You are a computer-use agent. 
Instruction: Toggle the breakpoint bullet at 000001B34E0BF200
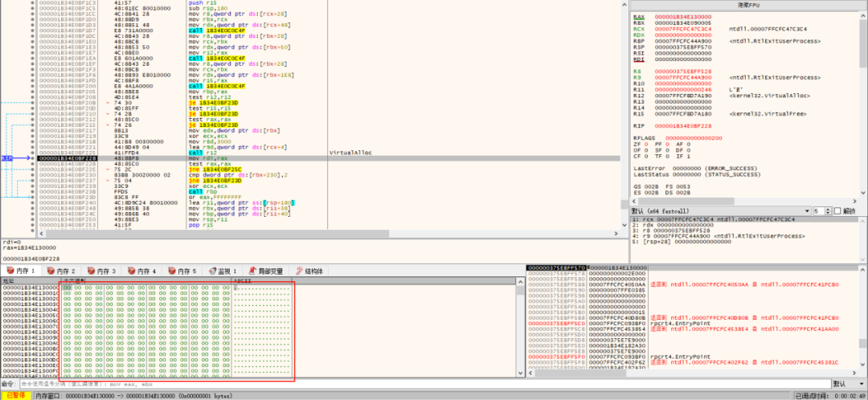tap(35, 86)
